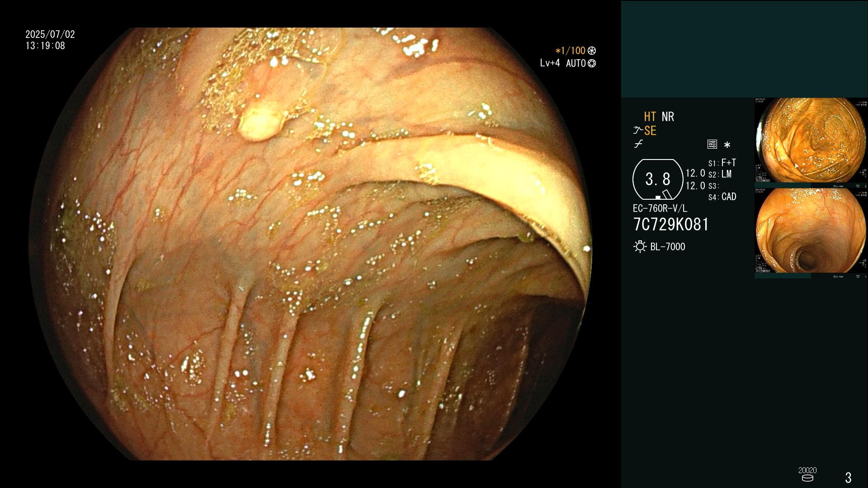Select switch S2: LM assignment

click(720, 174)
